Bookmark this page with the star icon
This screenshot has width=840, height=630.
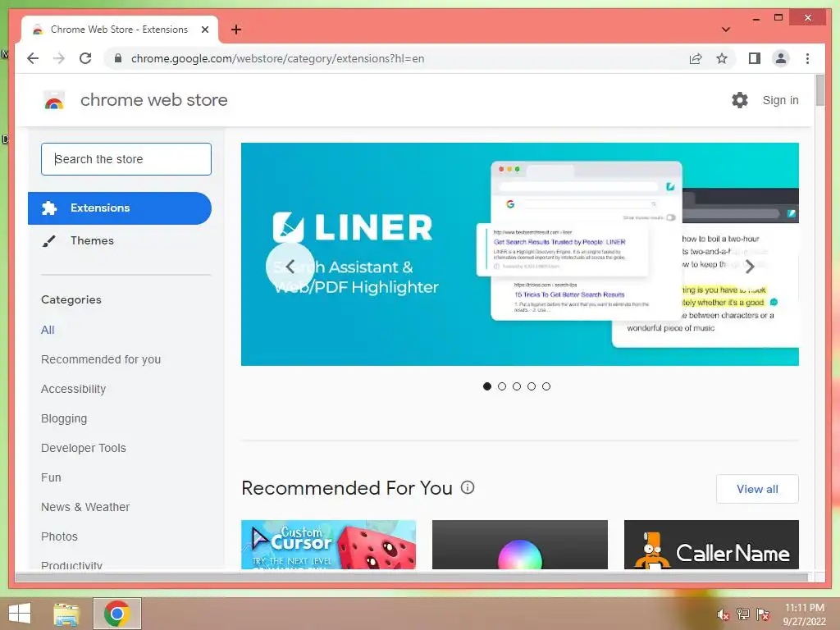click(722, 58)
